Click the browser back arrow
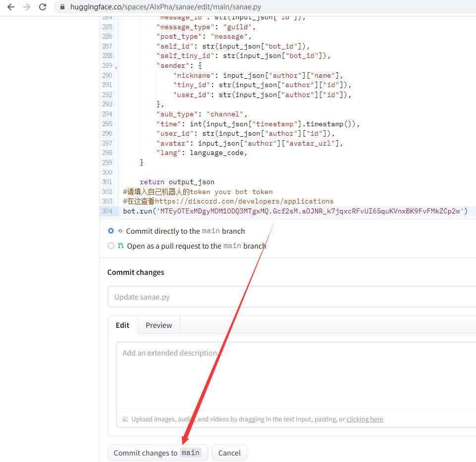 10,8
